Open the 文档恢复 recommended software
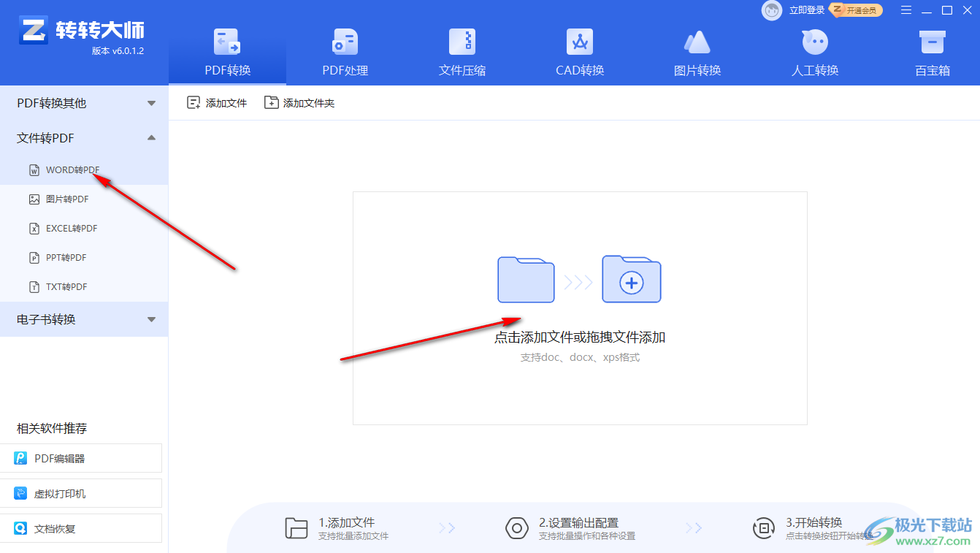 click(80, 528)
